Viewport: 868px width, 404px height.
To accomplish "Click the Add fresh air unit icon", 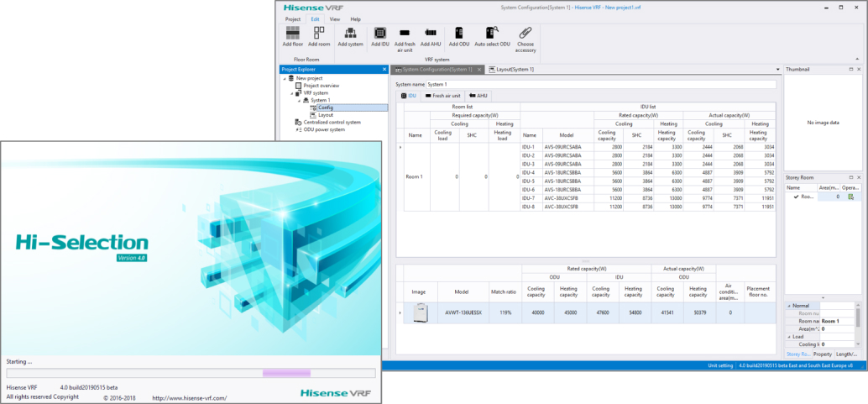I will click(x=405, y=33).
